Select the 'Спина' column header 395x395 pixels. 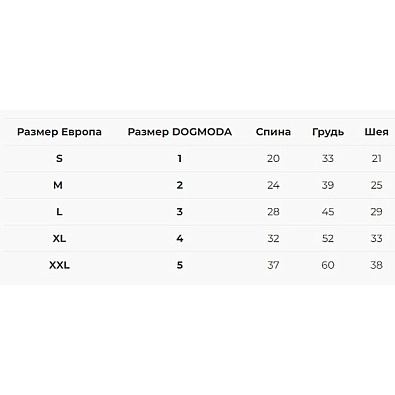(273, 132)
